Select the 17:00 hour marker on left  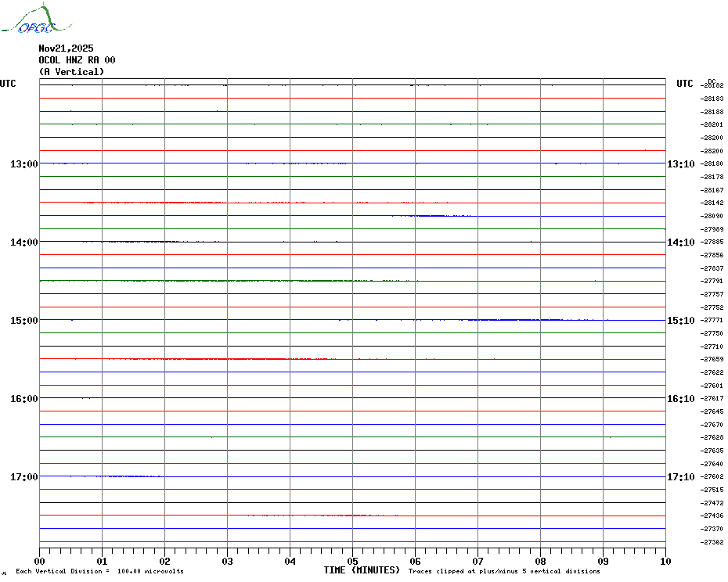coord(23,477)
